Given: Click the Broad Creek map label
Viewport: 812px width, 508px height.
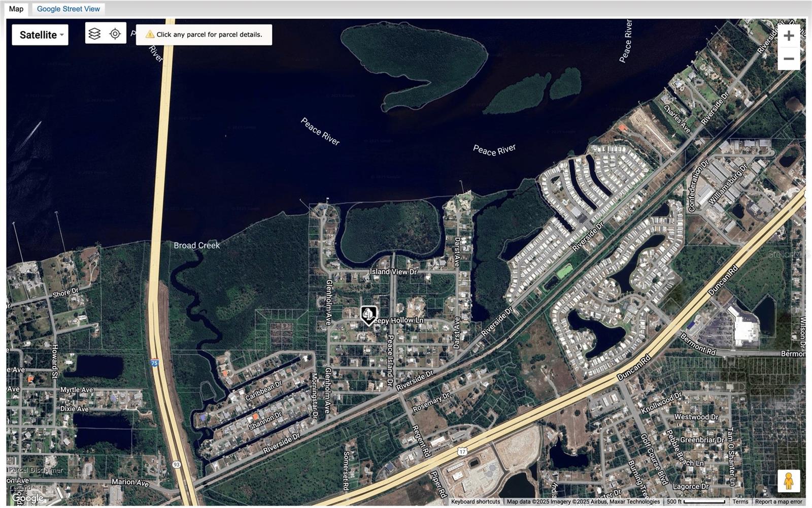Looking at the screenshot, I should coord(196,245).
